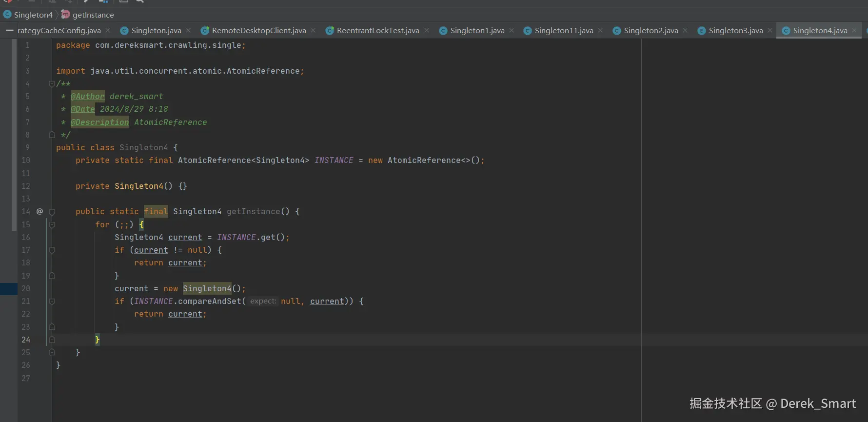
Task: Click INSTANCE.get() on line 16
Action: tap(251, 237)
